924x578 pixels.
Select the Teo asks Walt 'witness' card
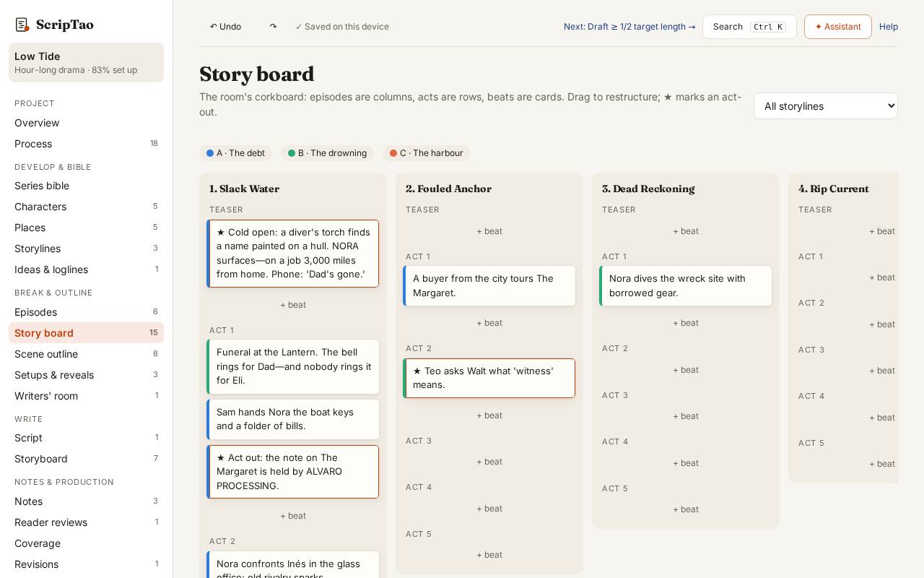(489, 378)
